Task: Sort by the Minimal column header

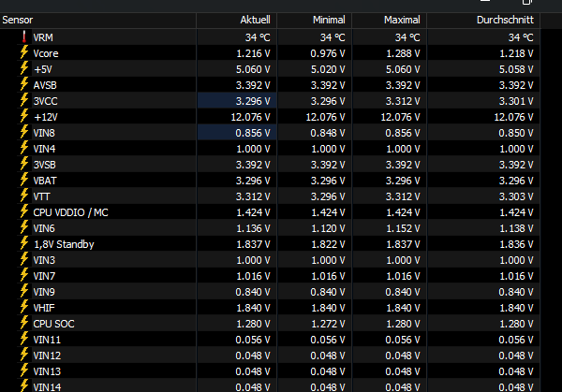Action: 315,20
